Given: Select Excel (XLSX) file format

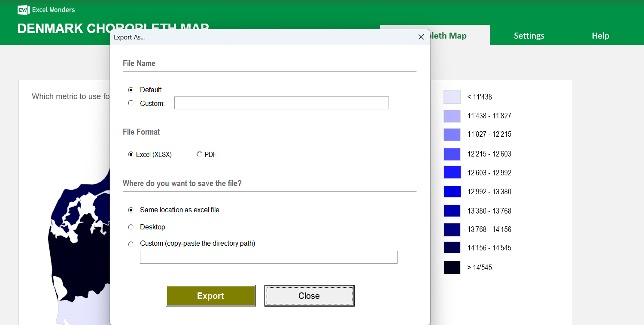Looking at the screenshot, I should 131,155.
